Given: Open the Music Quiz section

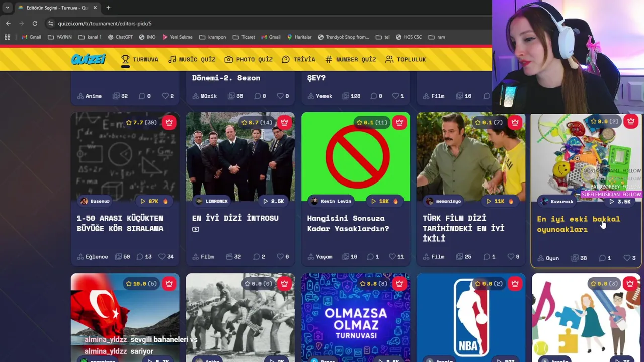Looking at the screenshot, I should pos(192,59).
